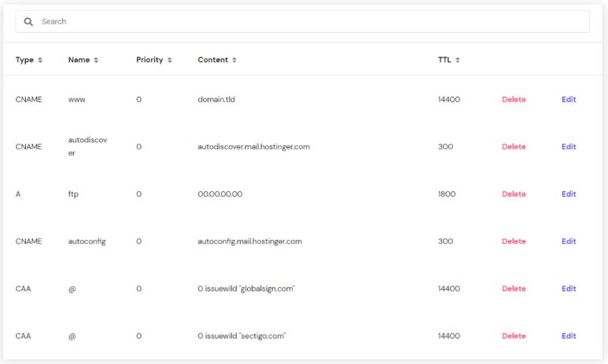Edit the sectigo.com CAA record
Screen dimensions: 608x364
569,336
